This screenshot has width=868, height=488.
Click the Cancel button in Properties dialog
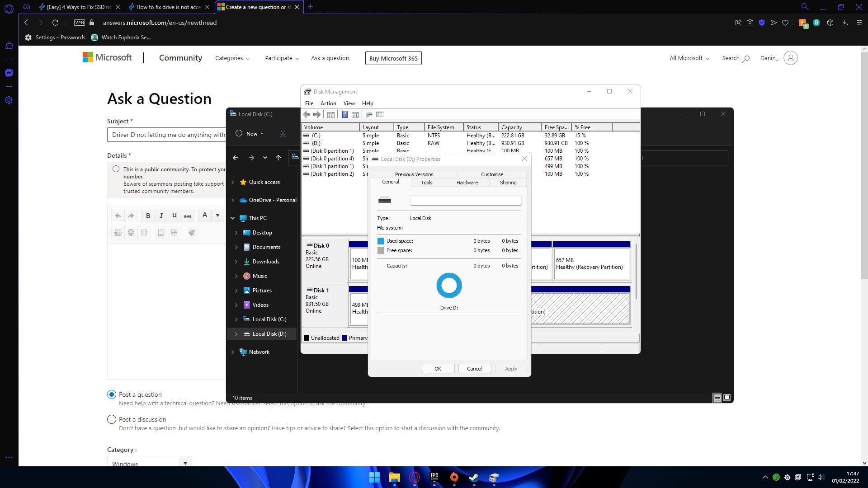pos(474,369)
